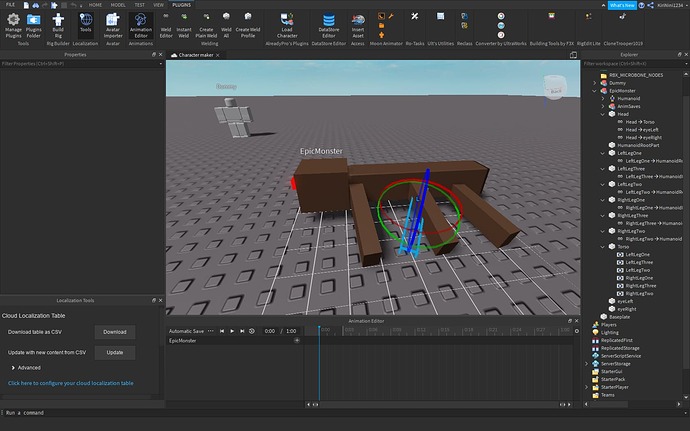Expand the ServerStorage service
This screenshot has width=690, height=431.
click(586, 364)
